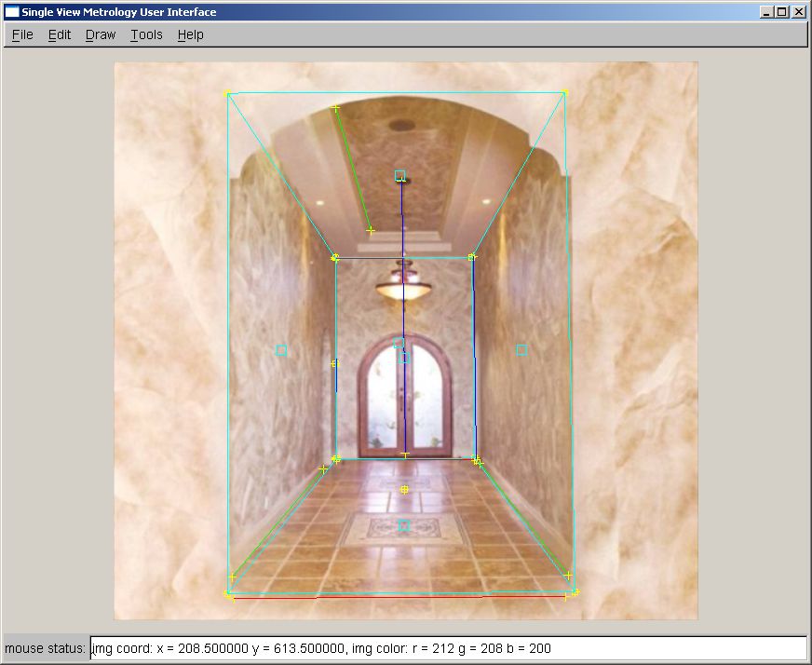The image size is (812, 665).
Task: Open the Tools menu
Action: tap(146, 34)
